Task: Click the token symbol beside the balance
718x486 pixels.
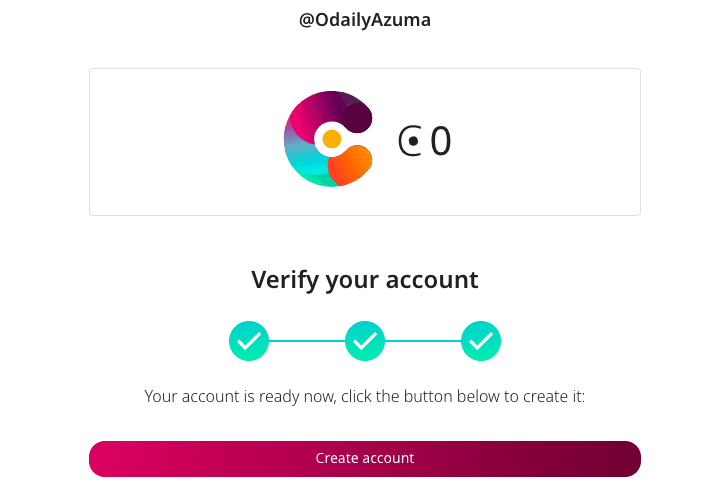Action: [410, 142]
